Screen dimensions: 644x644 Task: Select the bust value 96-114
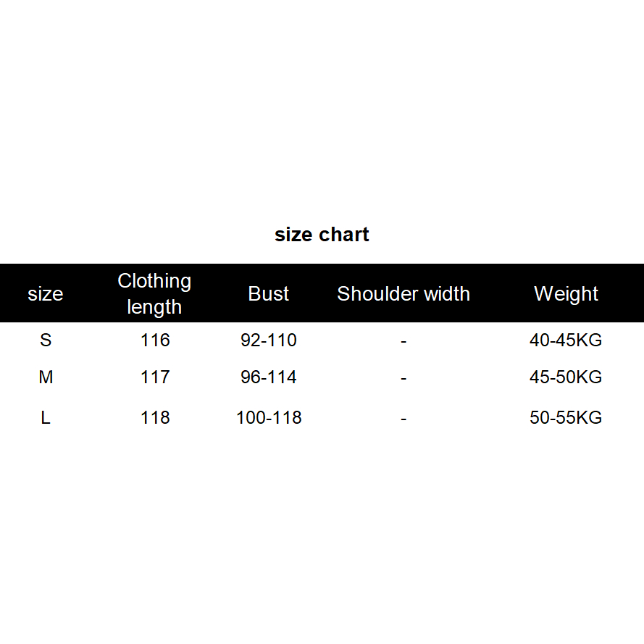coord(269,377)
